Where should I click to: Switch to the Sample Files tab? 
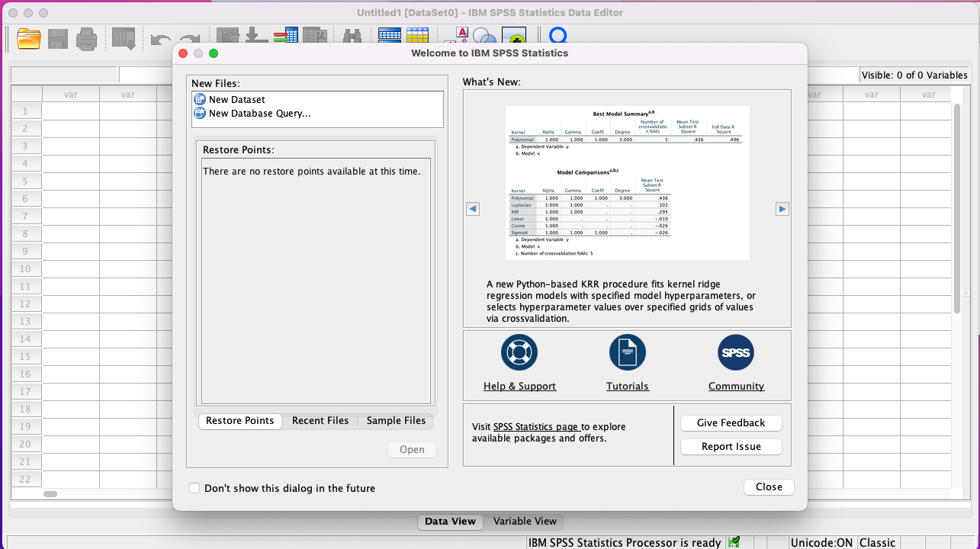pos(396,421)
